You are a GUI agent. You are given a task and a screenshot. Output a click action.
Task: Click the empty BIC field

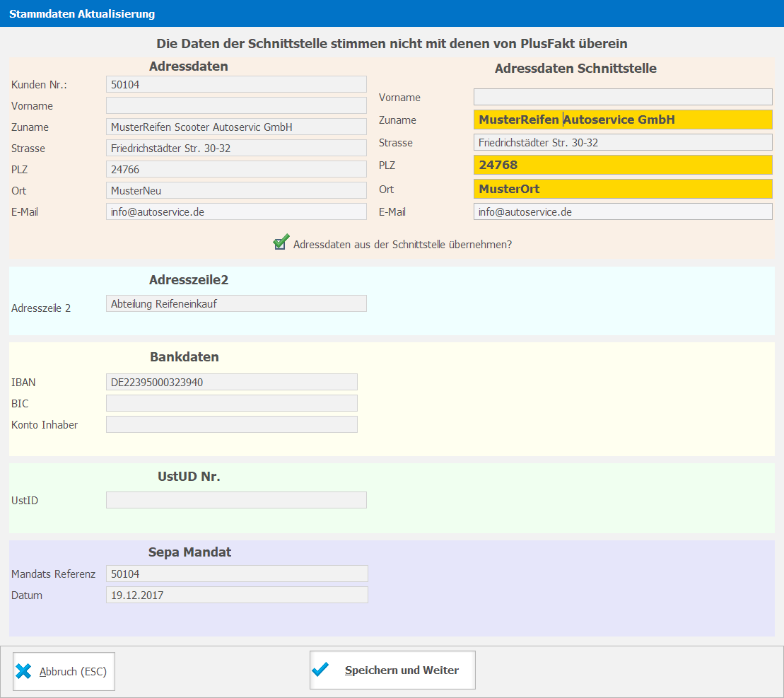pyautogui.click(x=232, y=404)
